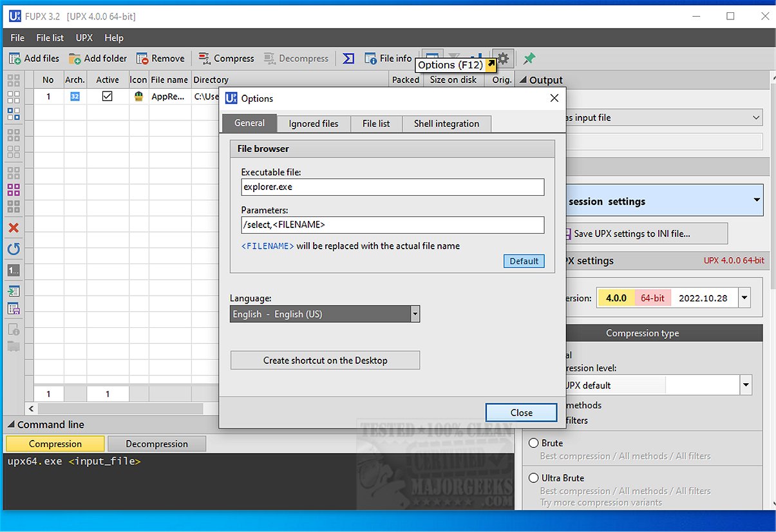Screen dimensions: 776x532
Task: Click the Close button in Options dialog
Action: click(522, 413)
